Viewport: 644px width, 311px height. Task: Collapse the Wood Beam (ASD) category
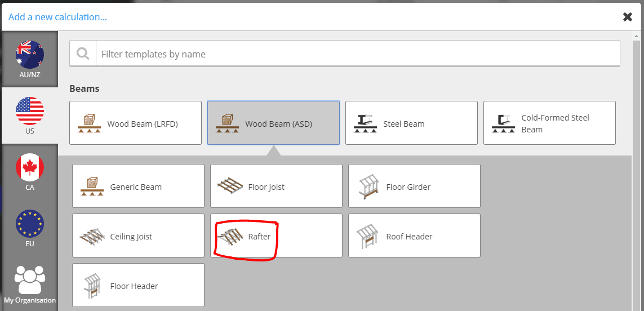(273, 123)
